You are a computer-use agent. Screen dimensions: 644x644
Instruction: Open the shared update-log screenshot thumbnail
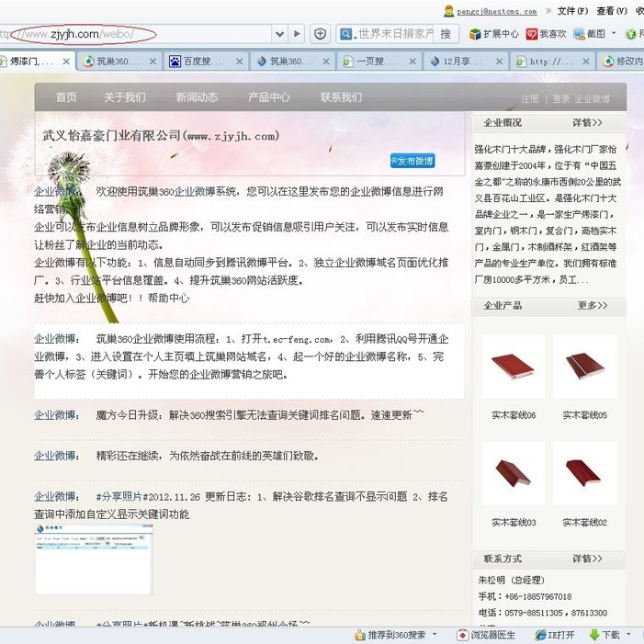tap(94, 559)
